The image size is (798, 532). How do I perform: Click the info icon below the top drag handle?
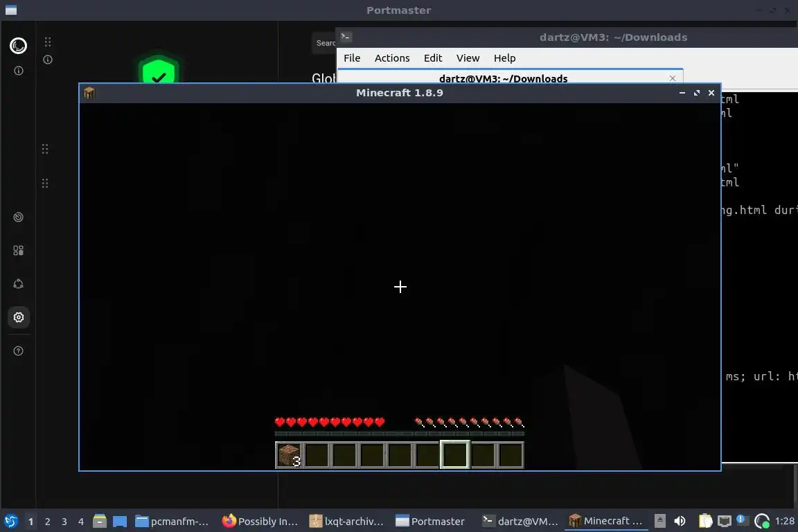[x=48, y=60]
